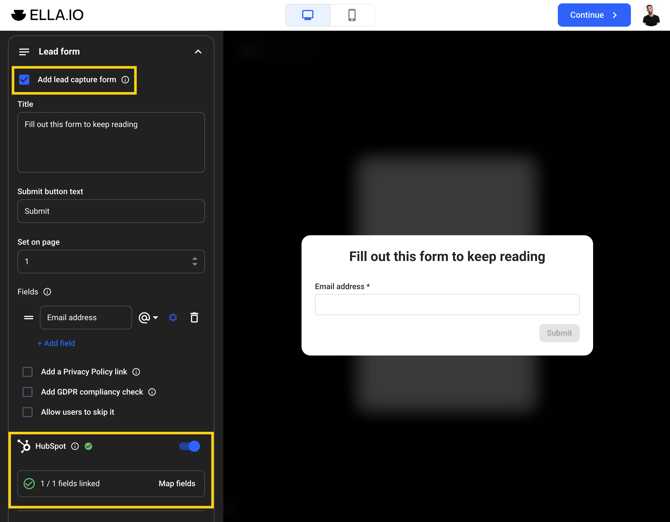Viewport: 670px width, 522px height.
Task: Uncheck Add lead capture form checkbox
Action: coord(24,79)
